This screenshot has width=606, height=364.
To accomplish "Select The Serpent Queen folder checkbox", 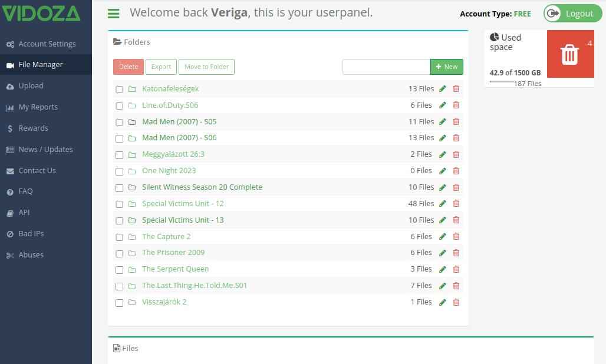I will pos(120,270).
